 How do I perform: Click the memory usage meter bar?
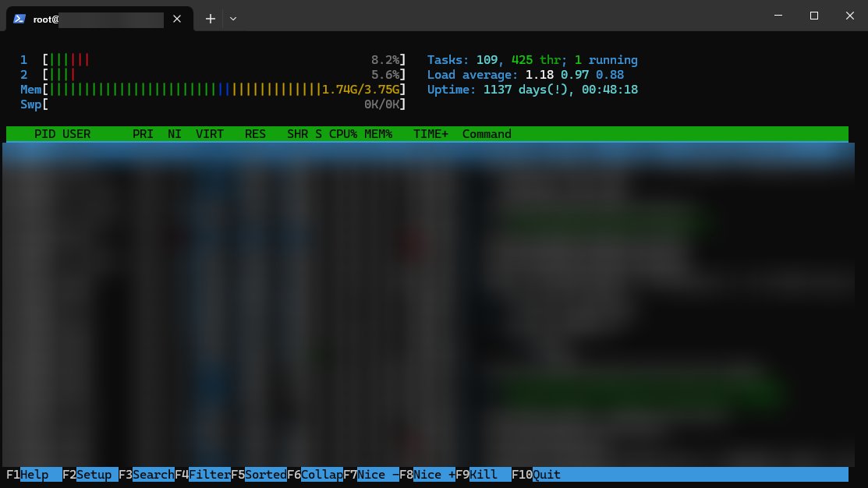(x=195, y=89)
